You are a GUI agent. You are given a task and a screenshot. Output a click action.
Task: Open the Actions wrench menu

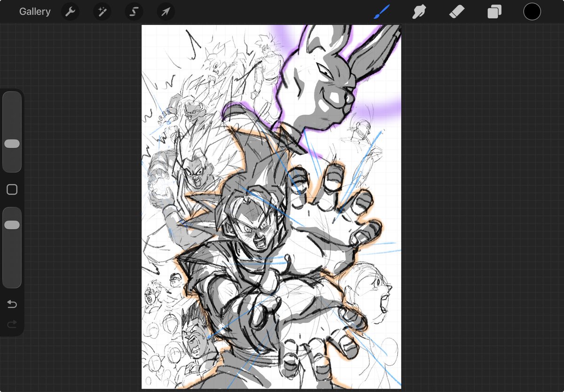click(70, 12)
